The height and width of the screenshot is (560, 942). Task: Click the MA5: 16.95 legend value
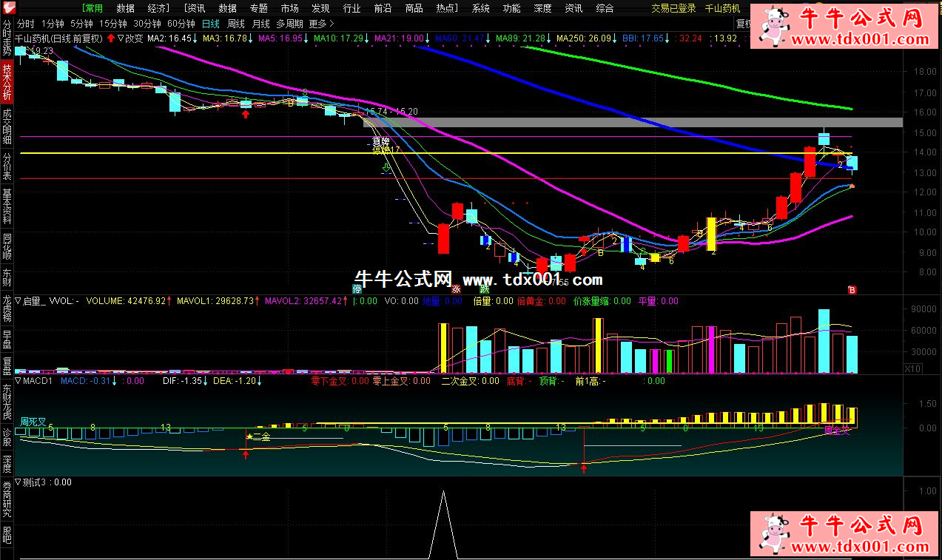point(279,38)
